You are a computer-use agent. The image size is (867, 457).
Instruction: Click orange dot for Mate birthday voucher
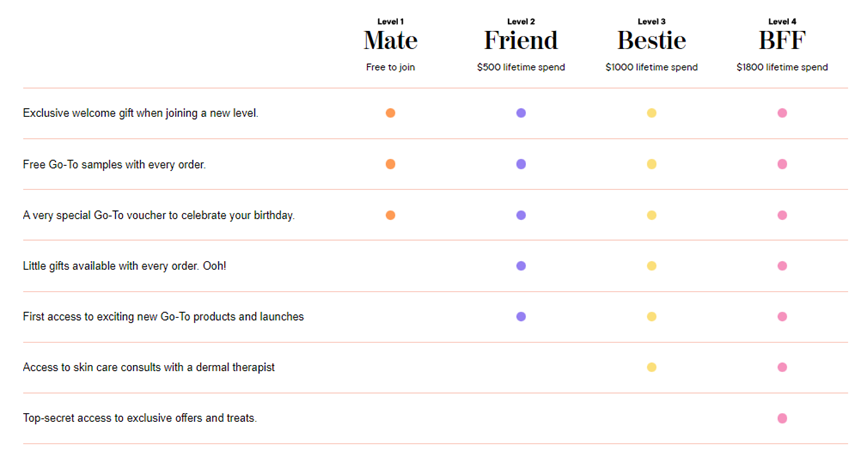390,215
